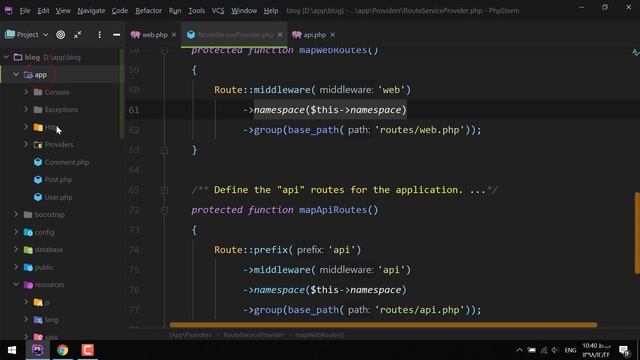Viewport: 640px width, 360px height.
Task: Expand the js folder
Action: [26, 302]
